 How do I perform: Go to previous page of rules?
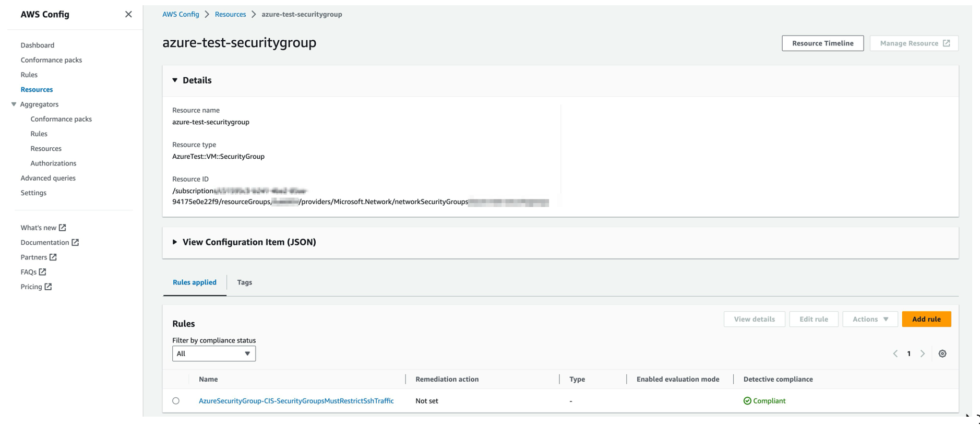pos(895,353)
